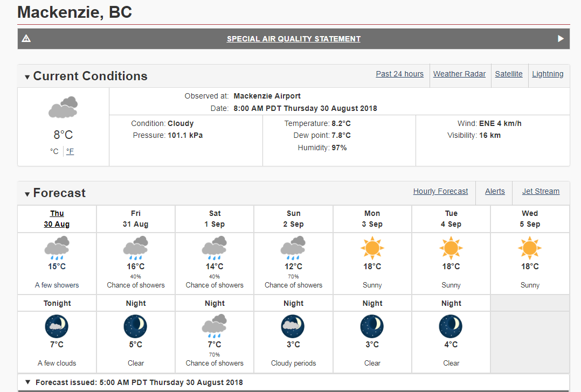Click Monday's sunny forecast icon

pyautogui.click(x=372, y=248)
